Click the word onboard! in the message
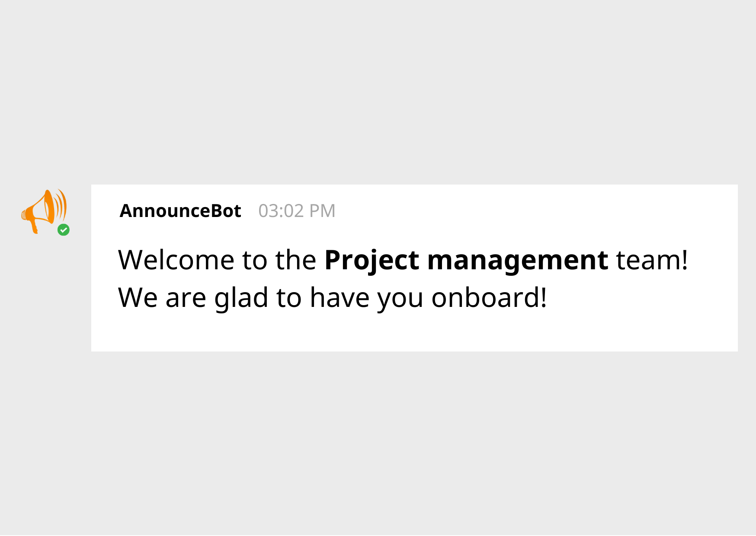 [489, 297]
